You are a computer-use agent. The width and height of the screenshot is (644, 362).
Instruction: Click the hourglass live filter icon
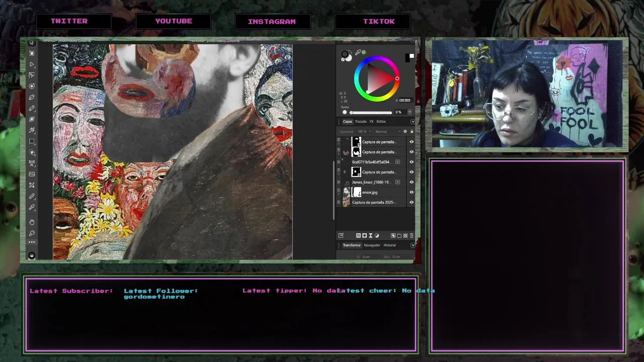371,235
